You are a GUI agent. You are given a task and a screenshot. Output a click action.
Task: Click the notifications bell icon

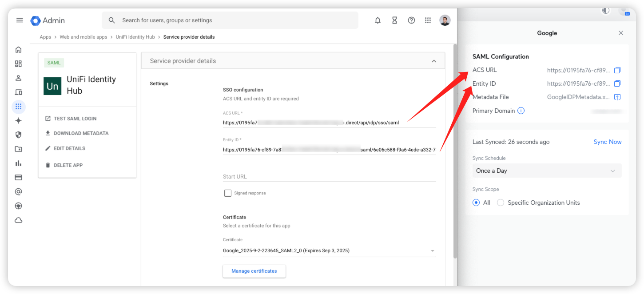tap(378, 20)
